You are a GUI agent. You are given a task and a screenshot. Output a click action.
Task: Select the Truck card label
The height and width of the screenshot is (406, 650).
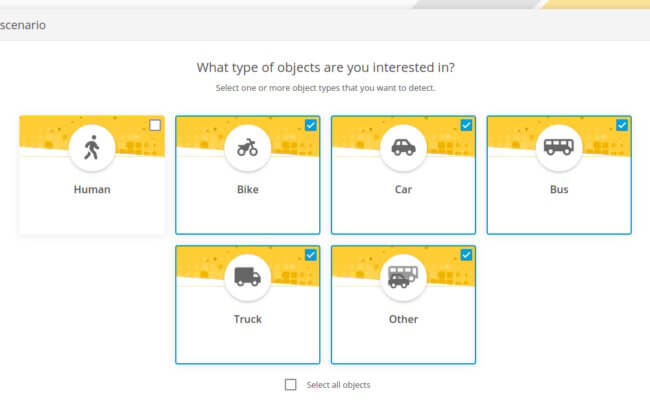247,319
